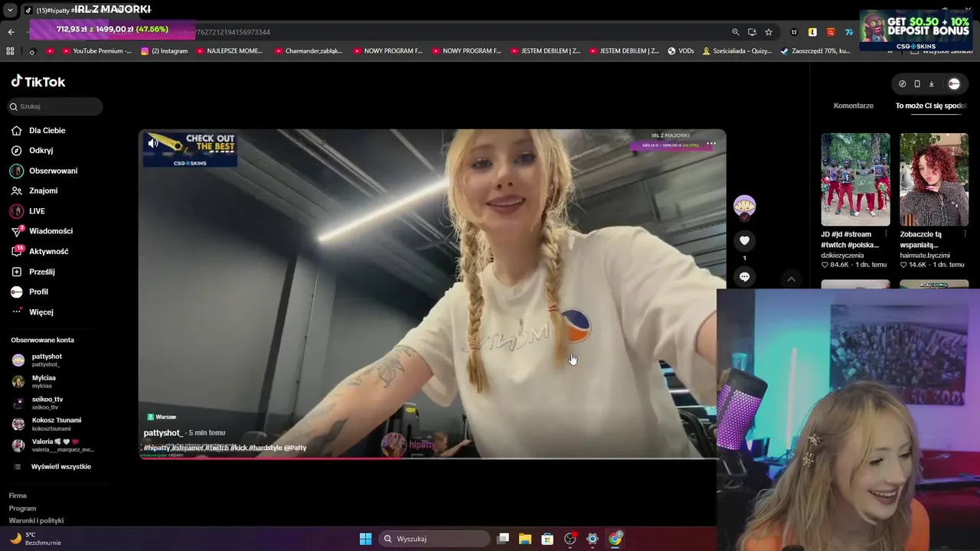Click the Firma footer link
The width and height of the screenshot is (980, 551).
click(x=18, y=496)
